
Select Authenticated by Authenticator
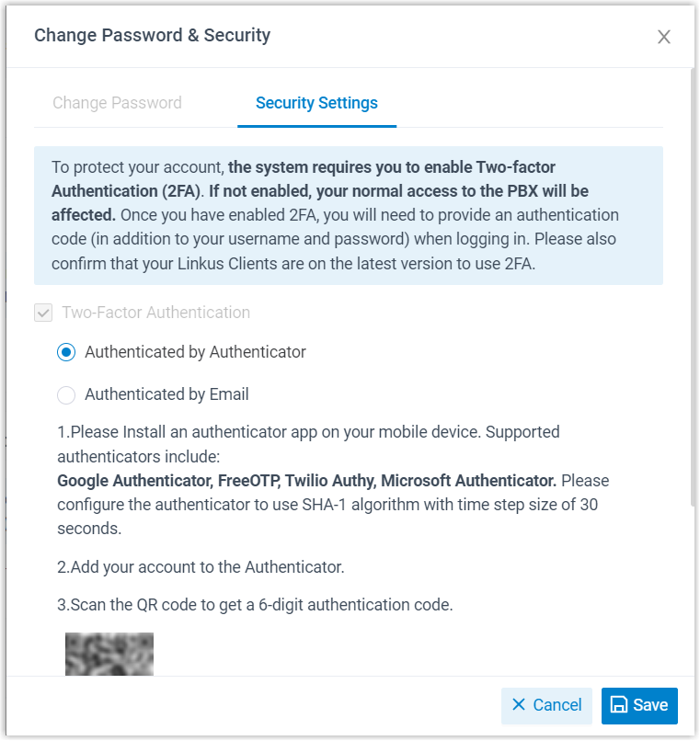coord(65,352)
